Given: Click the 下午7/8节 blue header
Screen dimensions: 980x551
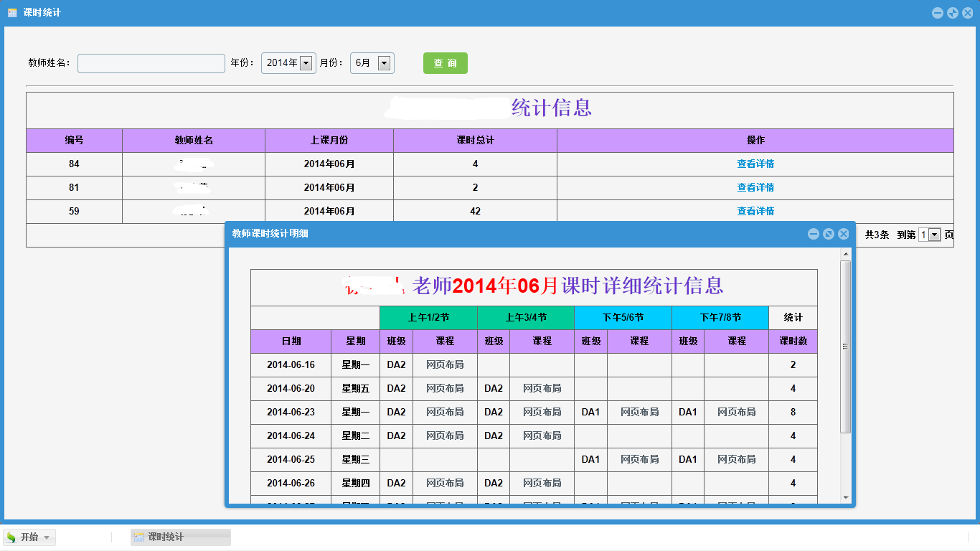Looking at the screenshot, I should (720, 318).
